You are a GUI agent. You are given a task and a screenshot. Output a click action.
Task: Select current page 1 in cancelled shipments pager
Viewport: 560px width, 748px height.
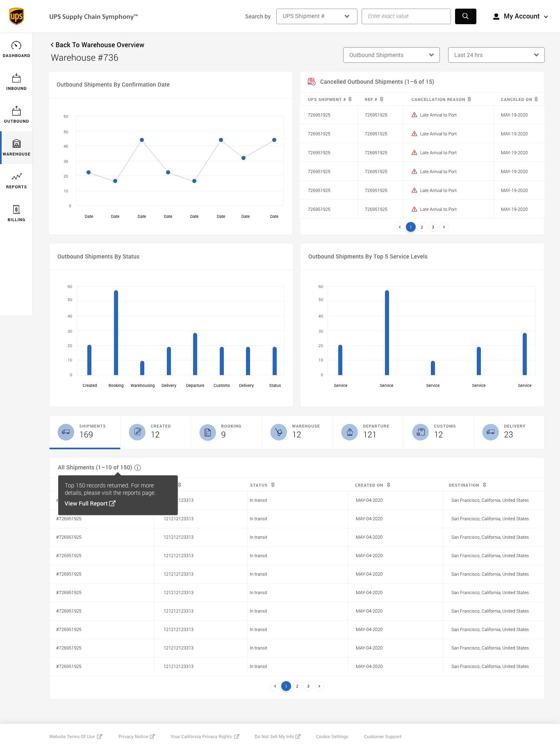coord(411,227)
